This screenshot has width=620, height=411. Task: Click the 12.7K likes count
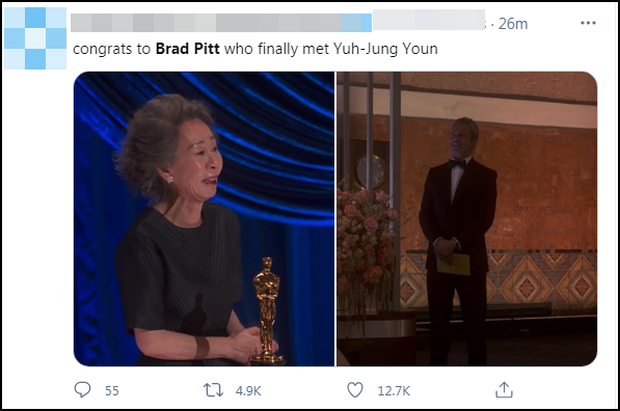pyautogui.click(x=392, y=389)
